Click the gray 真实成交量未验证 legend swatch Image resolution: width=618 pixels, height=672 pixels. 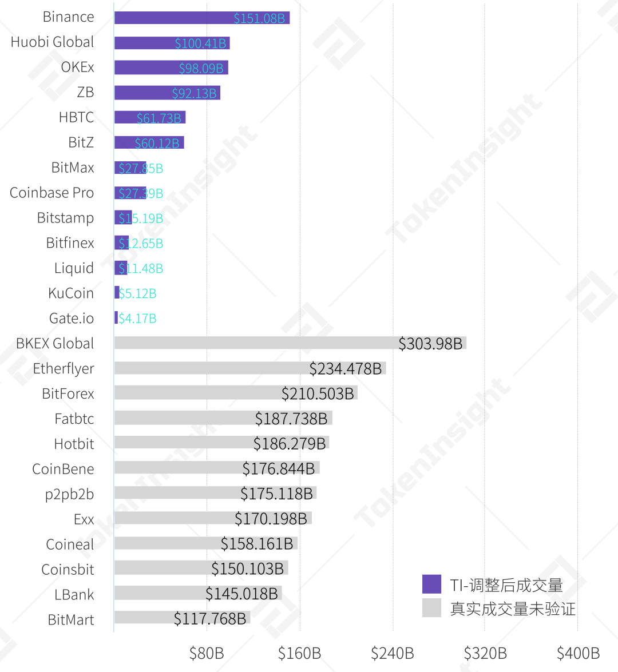[x=431, y=608]
